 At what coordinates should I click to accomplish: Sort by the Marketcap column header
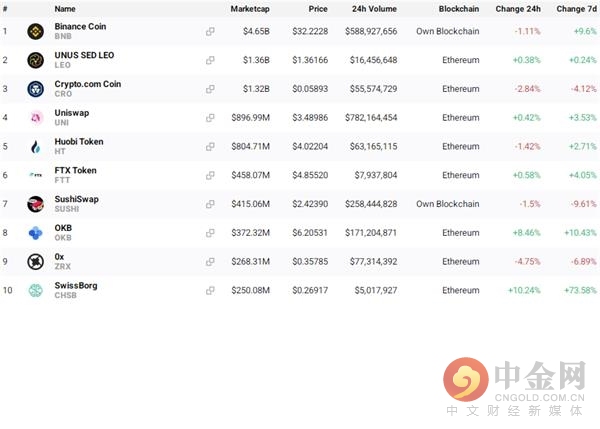click(x=250, y=9)
